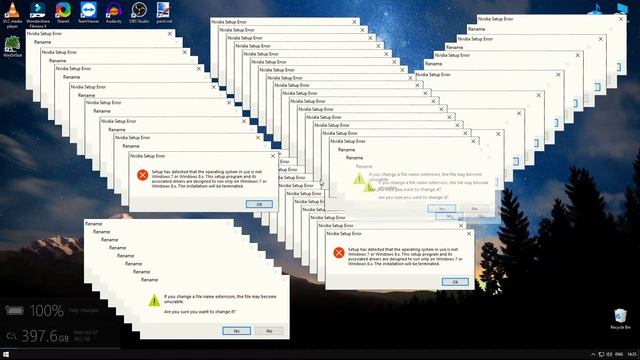Open the Audacity desktop shortcut
This screenshot has width=640, height=360.
click(113, 12)
